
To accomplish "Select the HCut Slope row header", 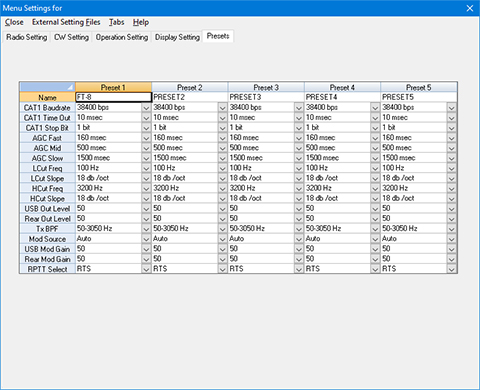I will (x=47, y=198).
